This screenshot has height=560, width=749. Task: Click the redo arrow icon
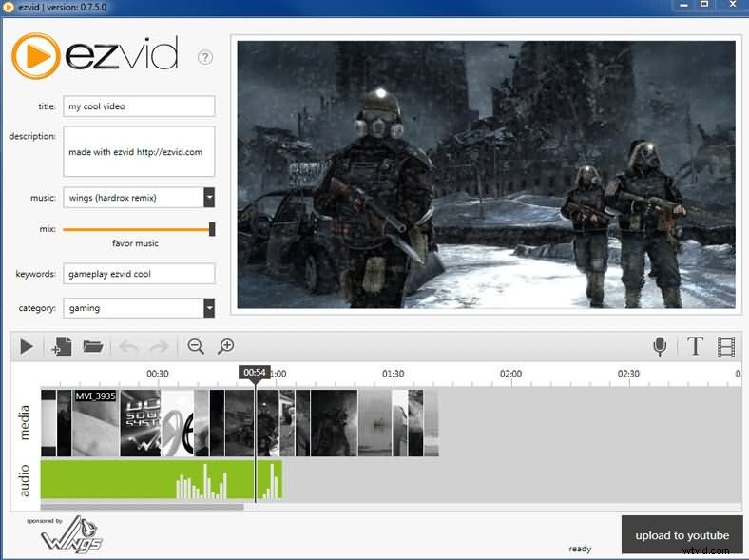tap(159, 347)
